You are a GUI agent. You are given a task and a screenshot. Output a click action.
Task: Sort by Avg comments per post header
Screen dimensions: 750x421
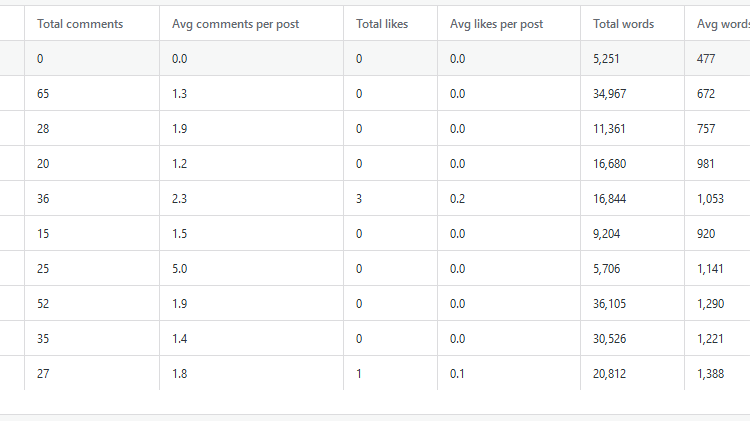[x=235, y=24]
